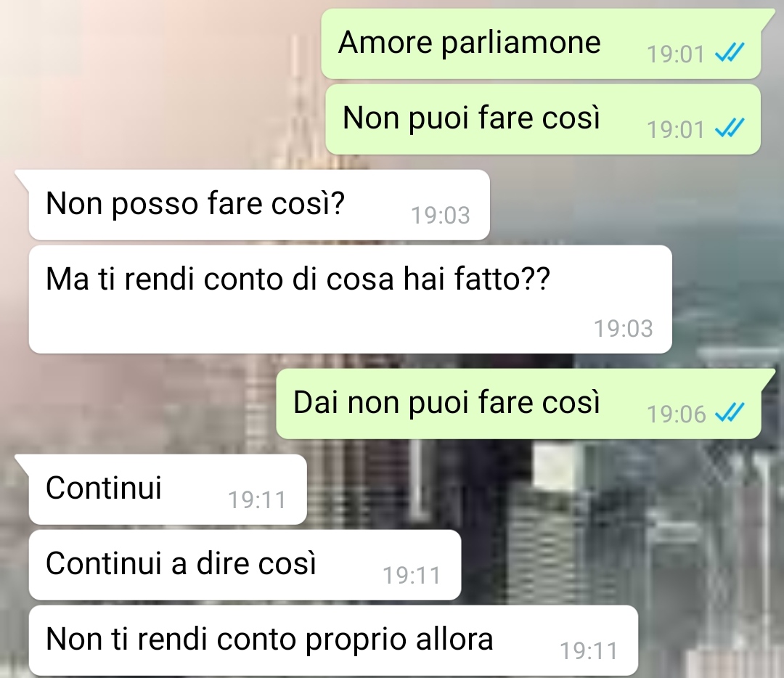Click the 19:03 timestamp next to 'Non posso fare così?'
The height and width of the screenshot is (678, 784).
coord(441,216)
